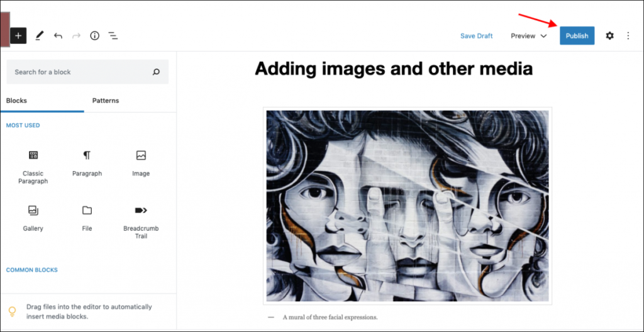Click the Publish button
The height and width of the screenshot is (332, 644).
[577, 36]
